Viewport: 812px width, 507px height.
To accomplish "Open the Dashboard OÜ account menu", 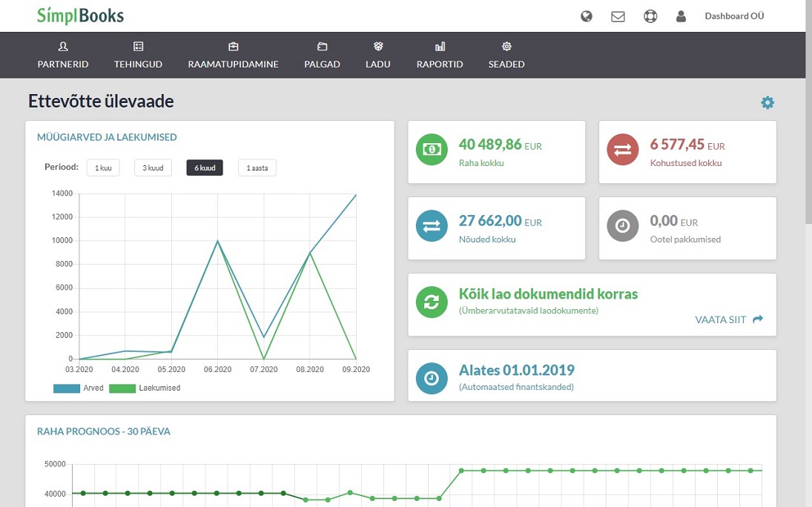I will click(734, 16).
